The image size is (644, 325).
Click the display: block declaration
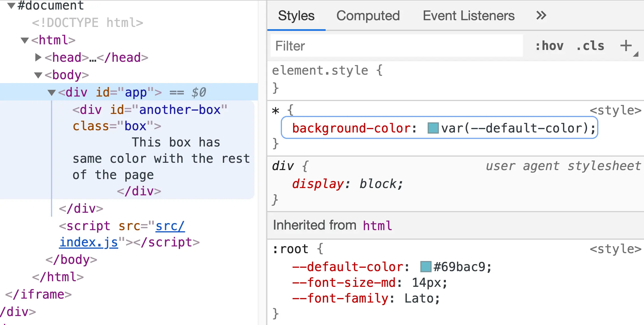pyautogui.click(x=348, y=184)
